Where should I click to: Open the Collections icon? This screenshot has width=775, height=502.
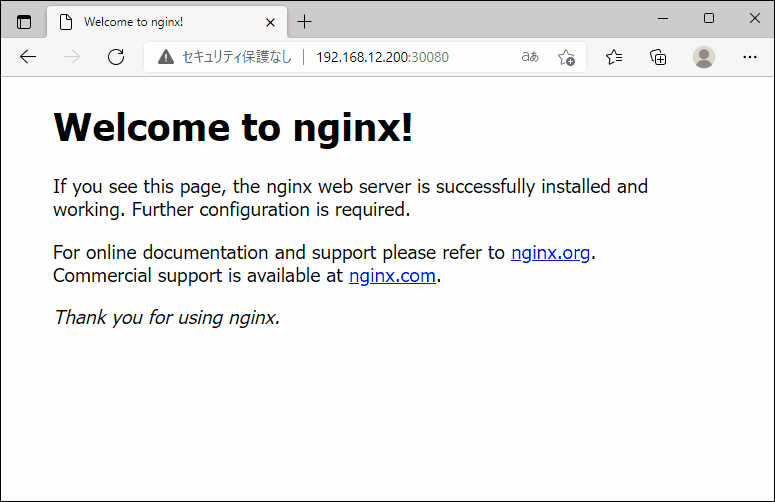point(658,57)
